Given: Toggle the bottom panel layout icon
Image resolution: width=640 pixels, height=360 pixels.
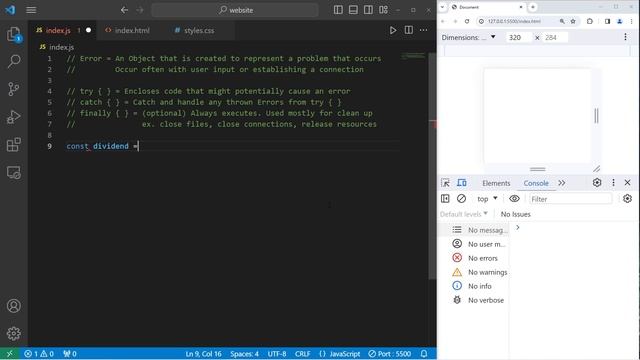Looking at the screenshot, I should (x=353, y=10).
